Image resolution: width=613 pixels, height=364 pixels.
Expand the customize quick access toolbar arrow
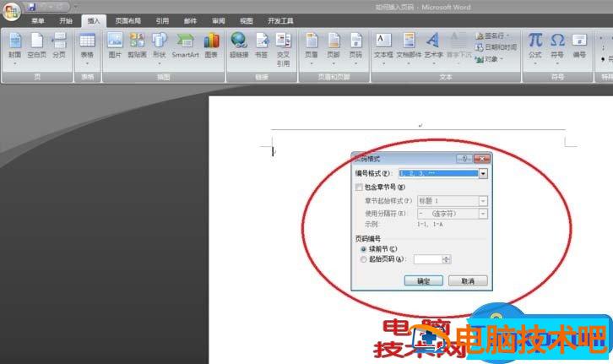pyautogui.click(x=75, y=7)
